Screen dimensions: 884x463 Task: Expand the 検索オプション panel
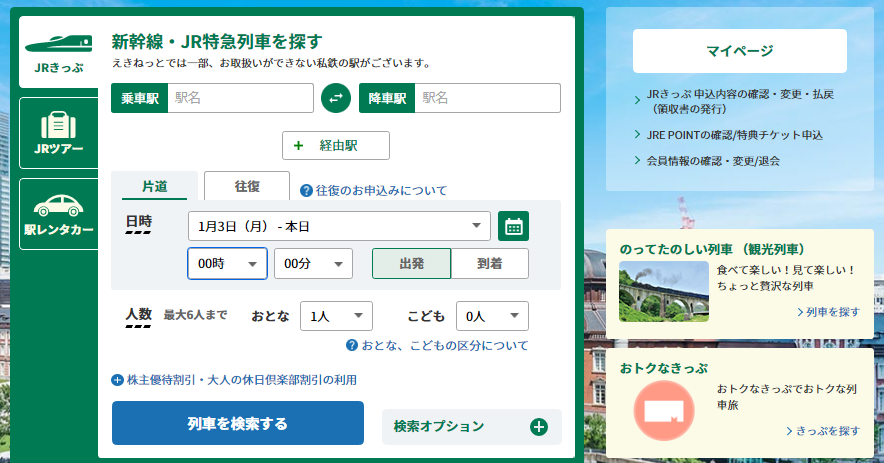pyautogui.click(x=472, y=427)
